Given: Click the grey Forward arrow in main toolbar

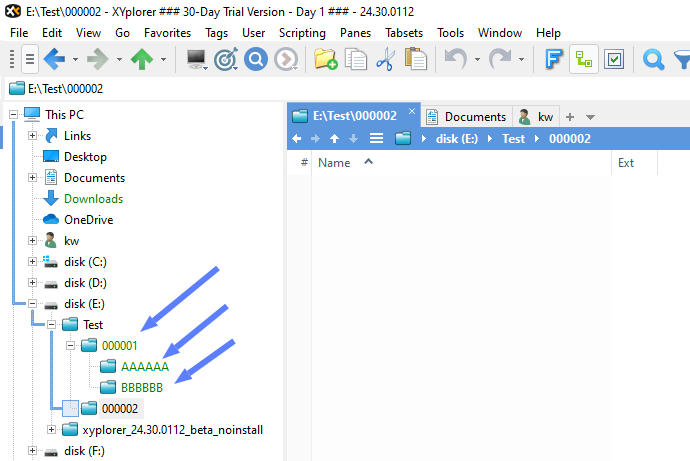Looking at the screenshot, I should pyautogui.click(x=98, y=59).
